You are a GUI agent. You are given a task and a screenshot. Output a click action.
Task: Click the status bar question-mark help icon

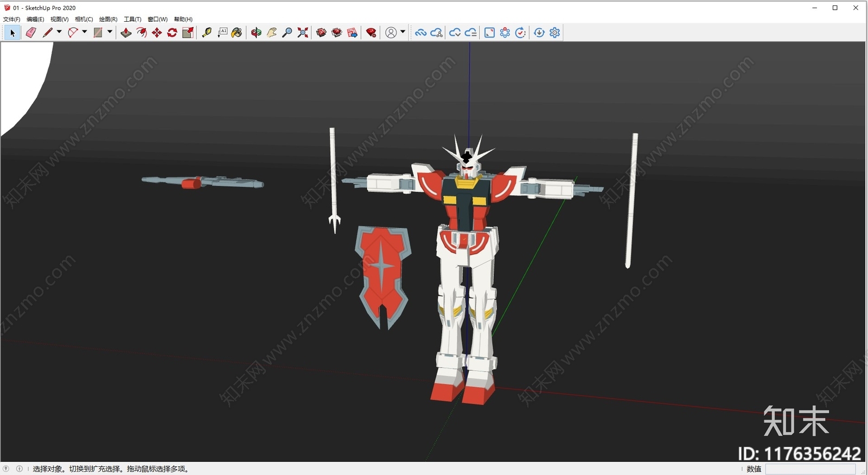6,468
